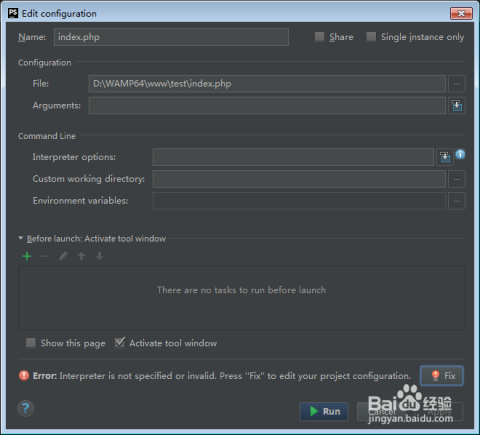Click the Interpreter options input field
Viewport: 480px width, 435px height.
[x=293, y=157]
